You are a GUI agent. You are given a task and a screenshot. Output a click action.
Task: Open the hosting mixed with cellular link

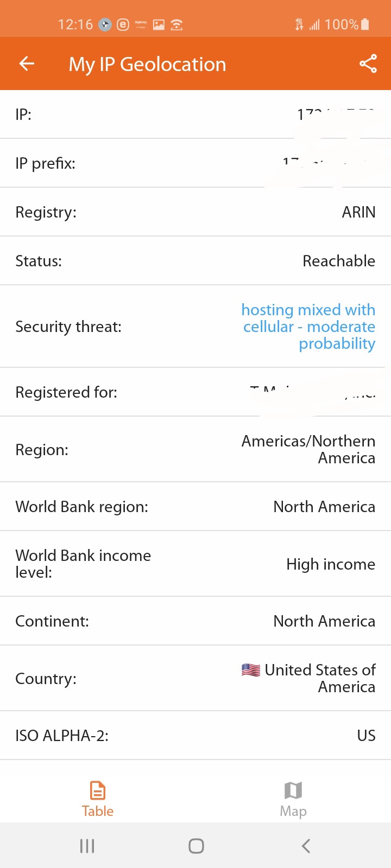click(308, 327)
